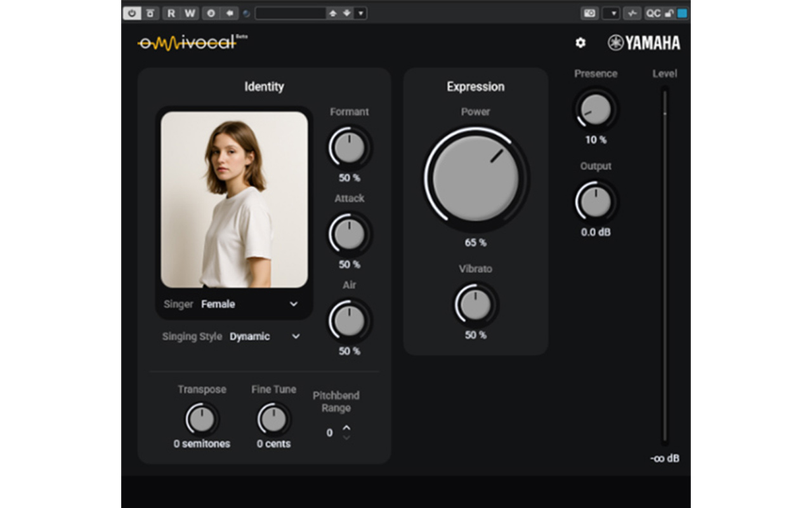Screen dimensions: 812x508
Task: Click the QC quick controls icon
Action: (653, 13)
